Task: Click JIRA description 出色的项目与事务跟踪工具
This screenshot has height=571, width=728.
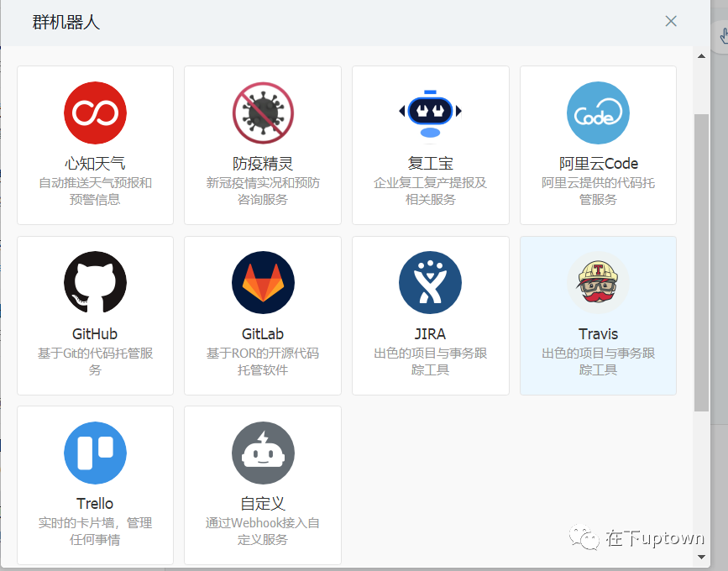Action: tap(431, 361)
